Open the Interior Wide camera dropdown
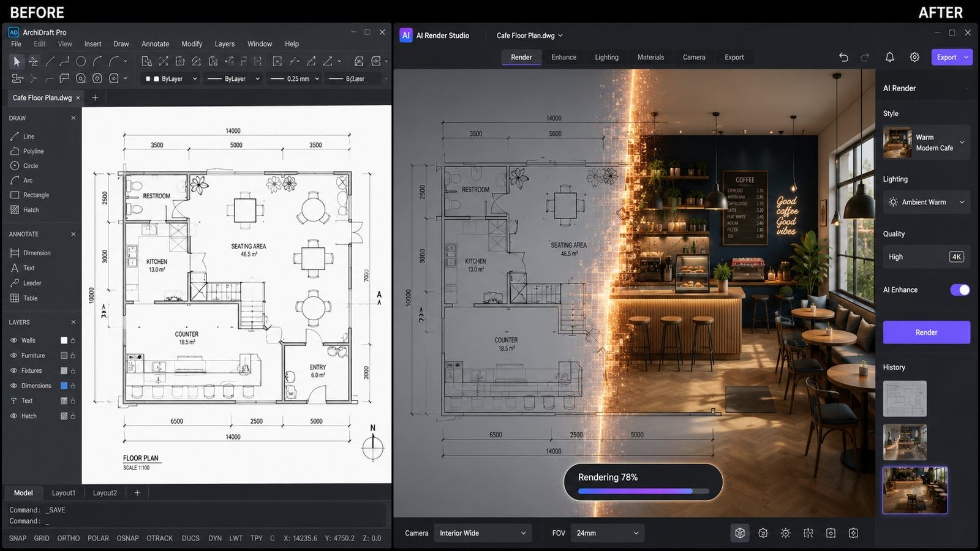Viewport: 980px width, 551px height. 482,533
